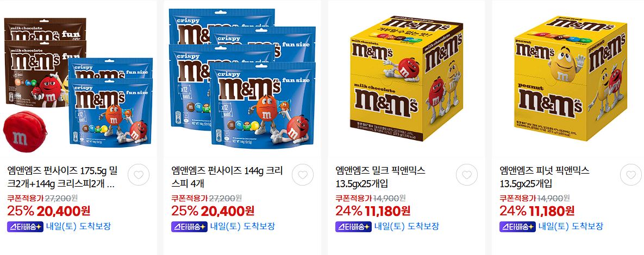Open 엠앤엠즈 밀크 픽앤믹스 13.5gx25개입 title
644x255 pixels.
(x=380, y=177)
